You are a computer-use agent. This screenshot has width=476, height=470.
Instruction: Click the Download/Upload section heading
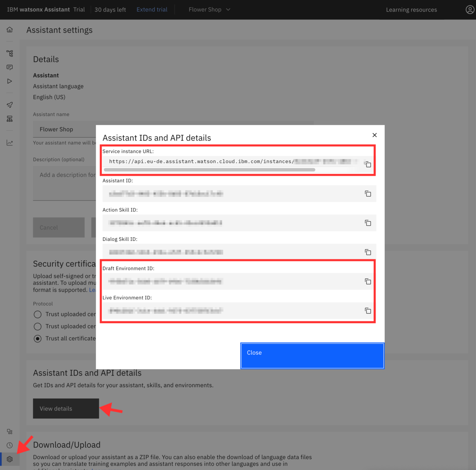click(x=67, y=444)
